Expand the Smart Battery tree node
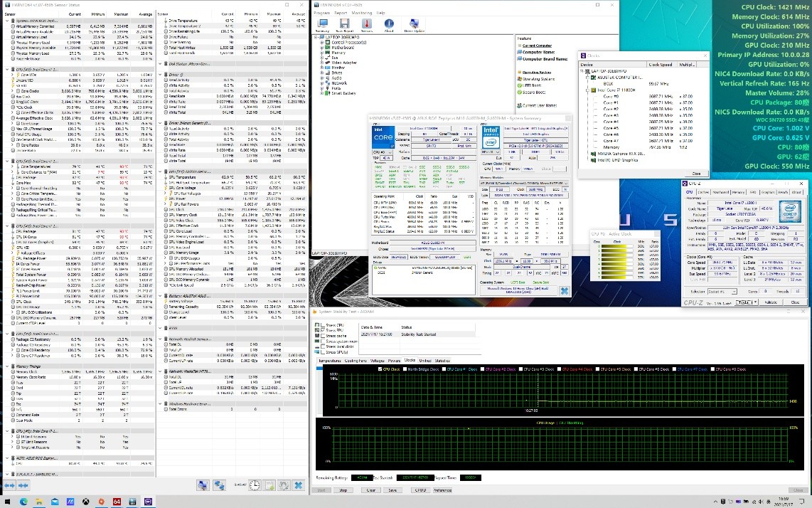The image size is (812, 508). [x=322, y=92]
